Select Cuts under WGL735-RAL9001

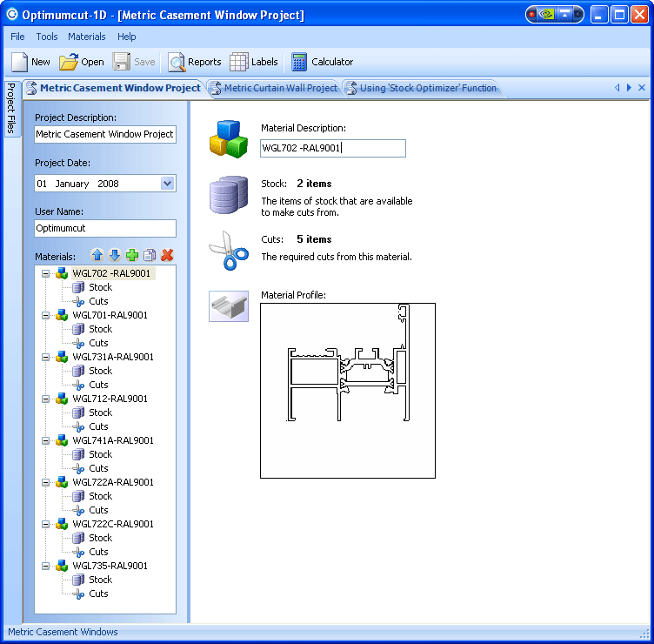[98, 594]
